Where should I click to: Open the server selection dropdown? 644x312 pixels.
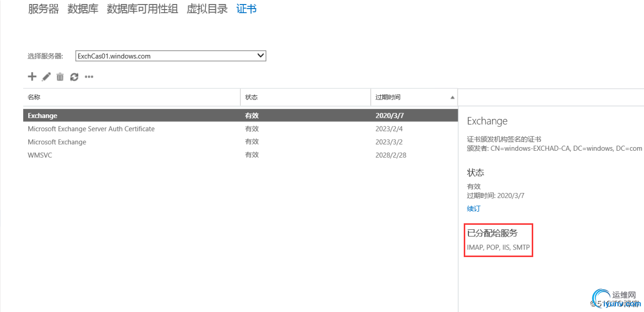171,56
